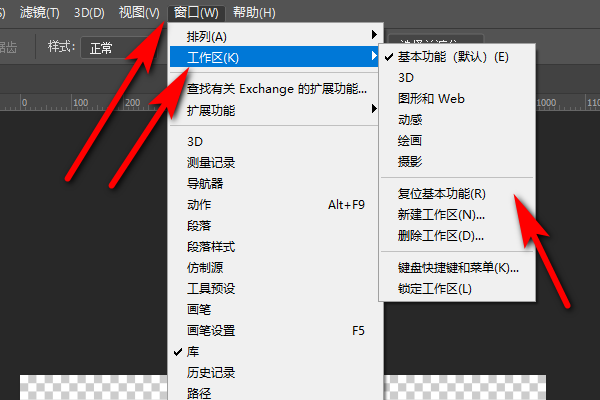This screenshot has width=600, height=400.
Task: Show the 仿制源 panel
Action: click(275, 268)
